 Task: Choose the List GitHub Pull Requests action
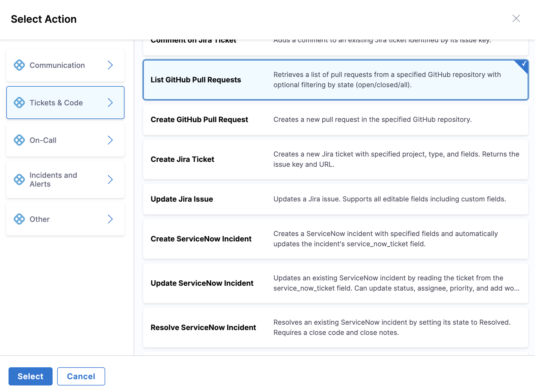[x=336, y=80]
